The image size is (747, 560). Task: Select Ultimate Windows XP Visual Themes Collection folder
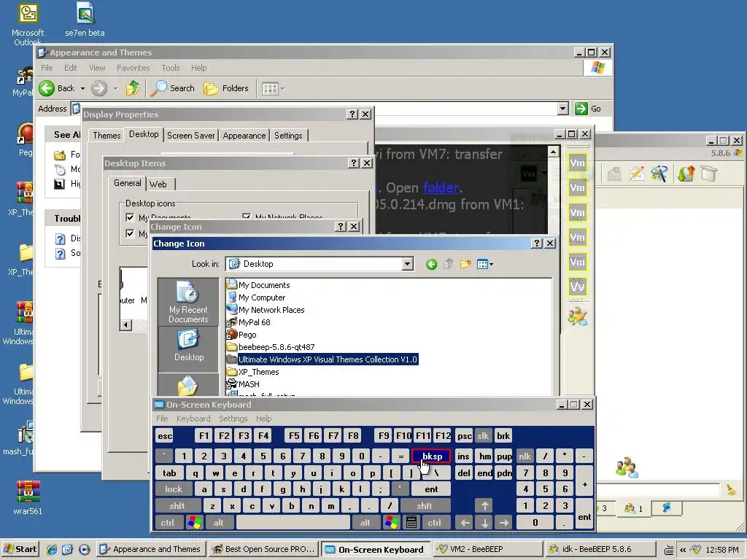point(322,359)
